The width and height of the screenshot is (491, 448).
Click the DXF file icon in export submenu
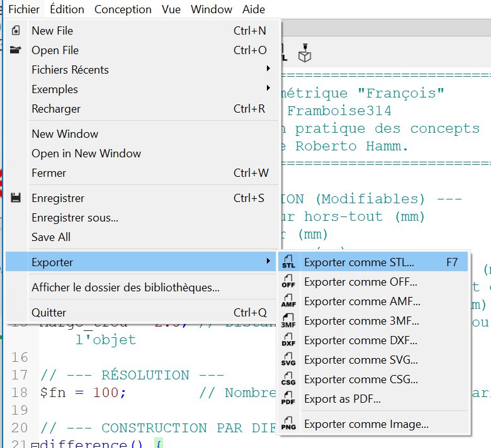[288, 340]
